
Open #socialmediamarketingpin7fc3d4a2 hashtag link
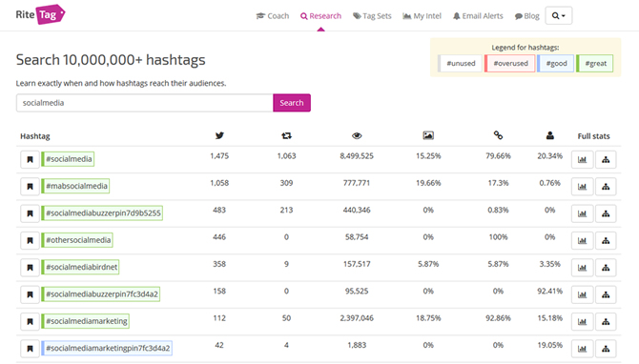click(107, 348)
